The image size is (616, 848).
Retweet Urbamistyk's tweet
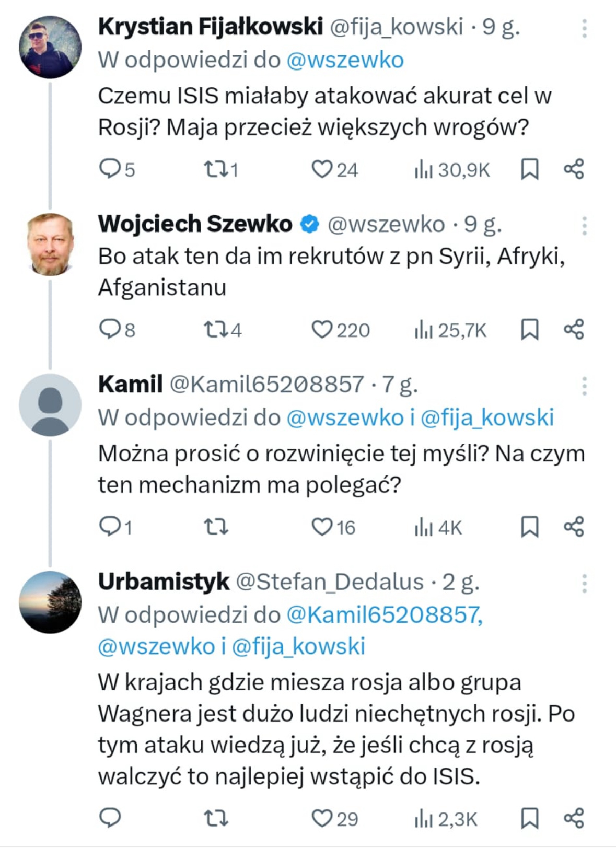click(x=216, y=818)
